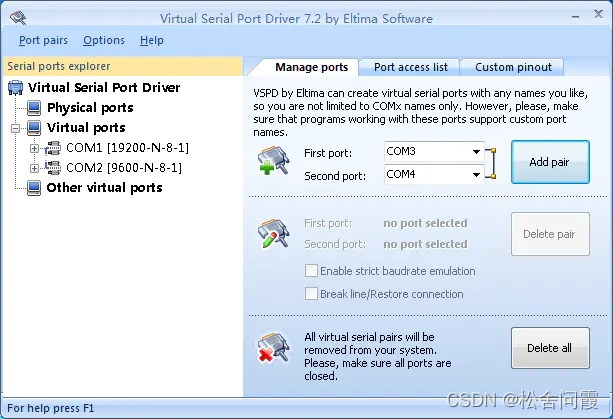
Task: Click the Virtual ports monitor icon
Action: (34, 128)
